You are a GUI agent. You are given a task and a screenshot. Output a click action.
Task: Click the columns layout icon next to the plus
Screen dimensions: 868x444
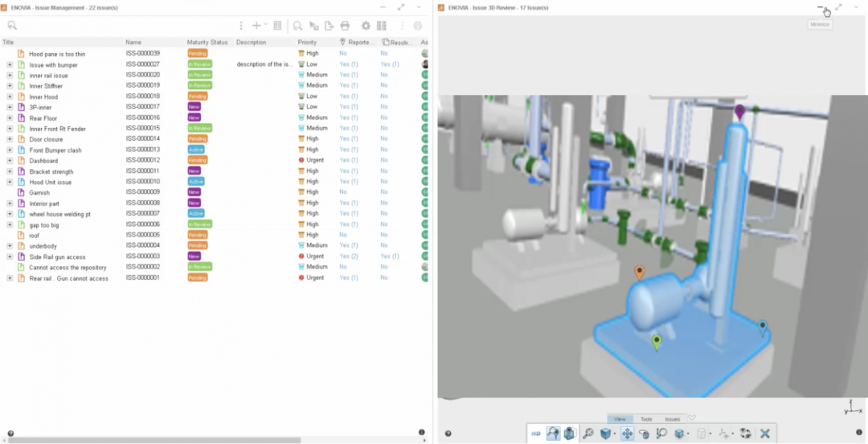coord(278,26)
